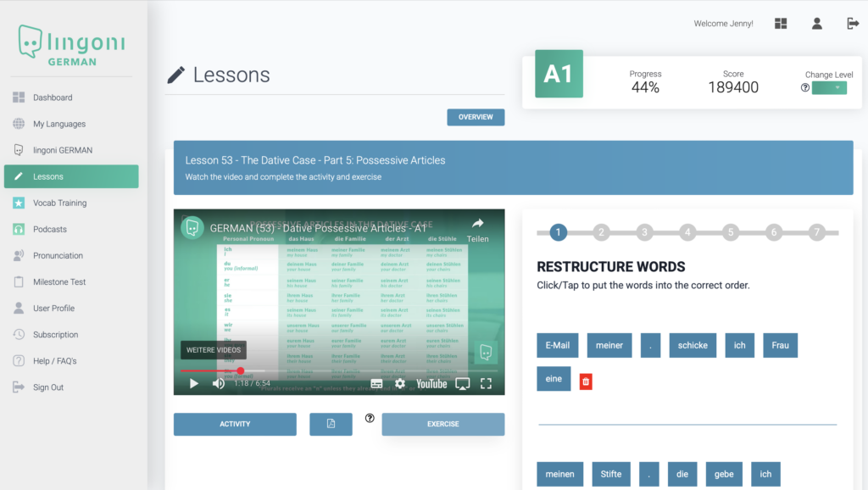Click the ACTIVITY button
This screenshot has height=490, width=868.
(235, 424)
